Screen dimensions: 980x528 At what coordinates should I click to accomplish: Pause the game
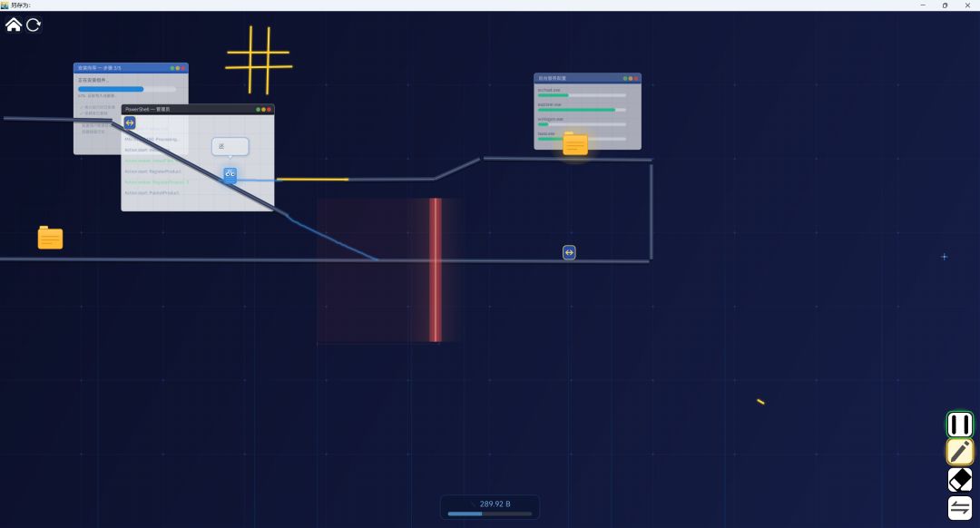coord(959,425)
